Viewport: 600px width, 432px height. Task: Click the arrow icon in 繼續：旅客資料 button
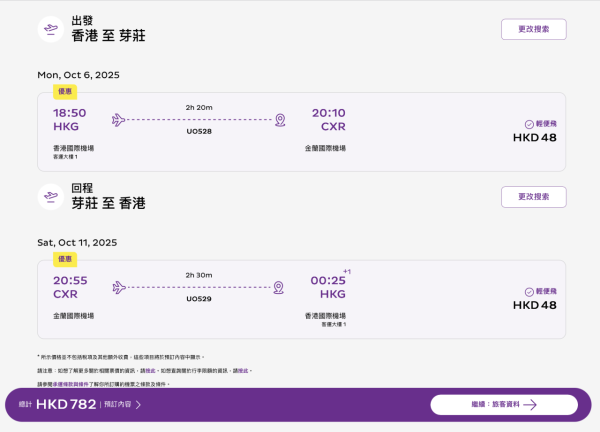530,404
